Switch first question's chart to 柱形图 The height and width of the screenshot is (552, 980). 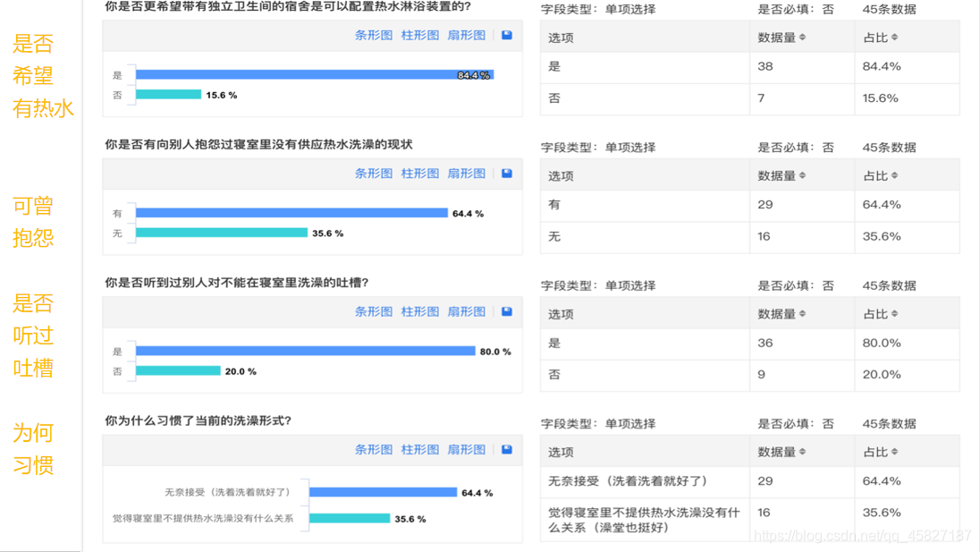[419, 35]
